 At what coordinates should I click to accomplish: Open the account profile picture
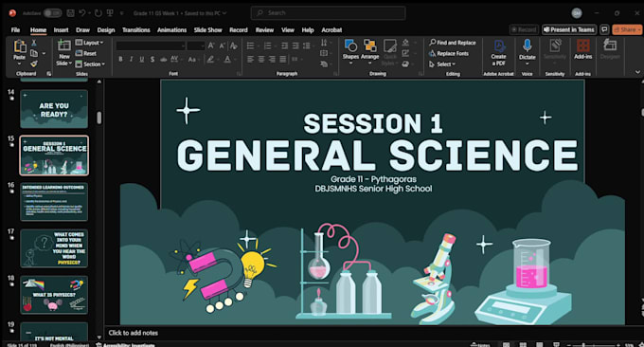point(577,13)
